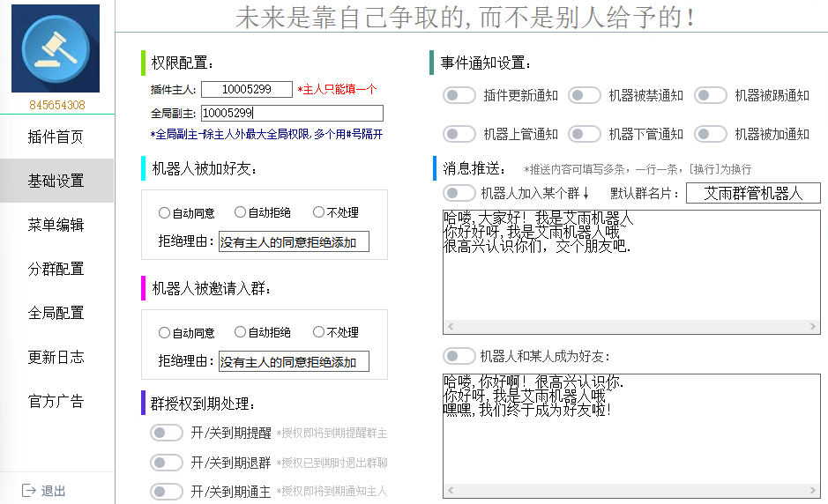Open 分群配置 section
The width and height of the screenshot is (828, 504).
pyautogui.click(x=56, y=269)
